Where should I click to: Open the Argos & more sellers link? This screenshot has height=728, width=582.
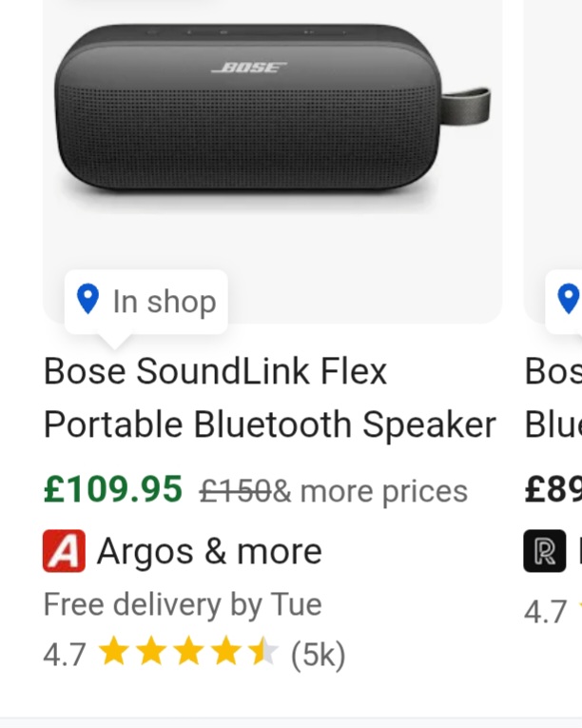pos(209,552)
